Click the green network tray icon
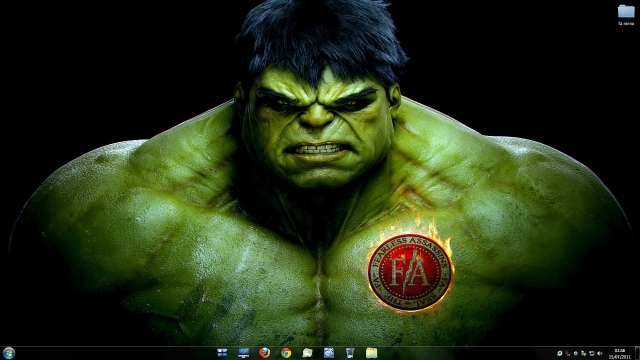This screenshot has height=360, width=640. click(583, 353)
